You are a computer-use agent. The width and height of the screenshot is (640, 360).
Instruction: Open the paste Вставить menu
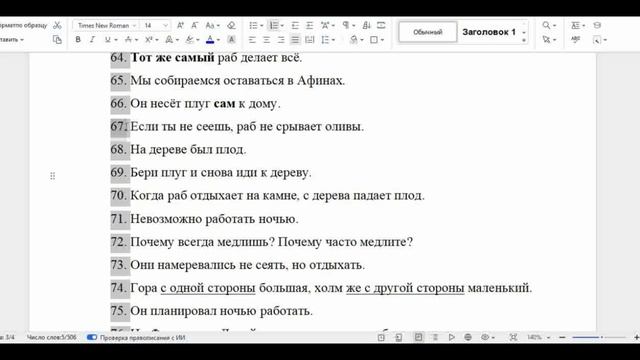(x=12, y=40)
